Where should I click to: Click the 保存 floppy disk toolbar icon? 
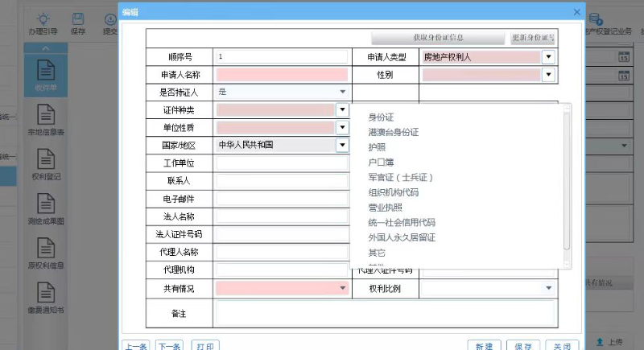pyautogui.click(x=78, y=19)
